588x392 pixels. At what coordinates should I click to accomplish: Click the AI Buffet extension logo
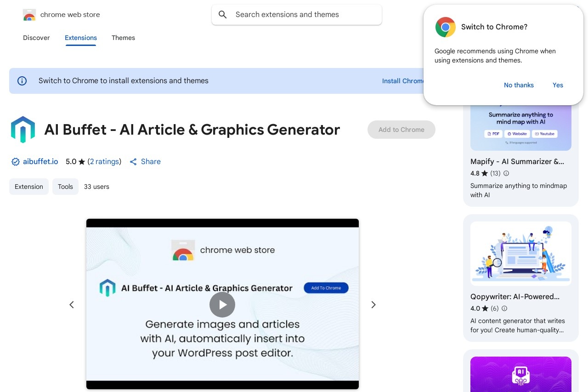23,130
